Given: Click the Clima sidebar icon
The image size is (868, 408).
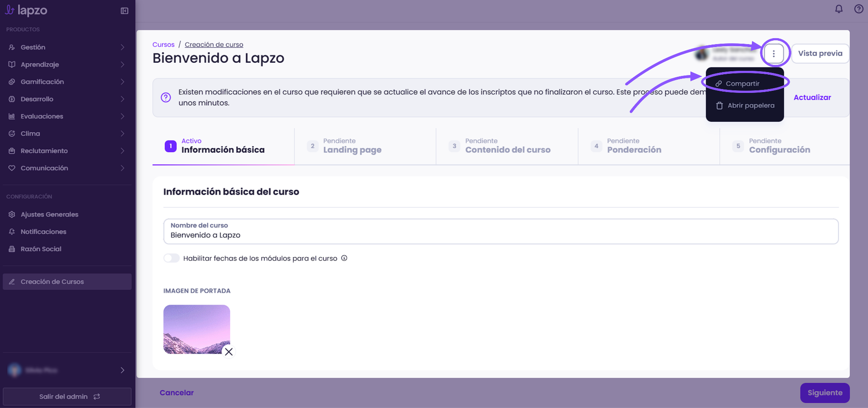Looking at the screenshot, I should click(12, 134).
